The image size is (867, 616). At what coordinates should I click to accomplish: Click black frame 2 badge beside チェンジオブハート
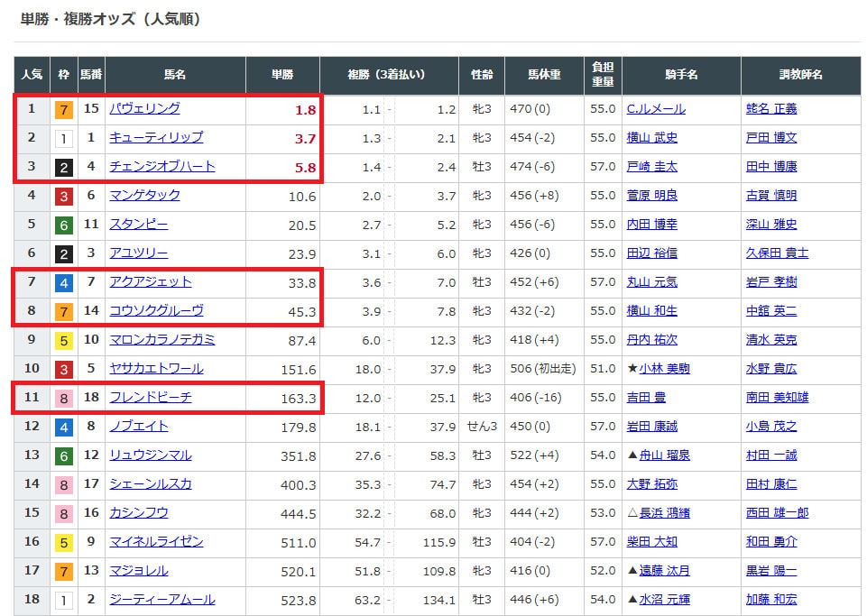(63, 167)
